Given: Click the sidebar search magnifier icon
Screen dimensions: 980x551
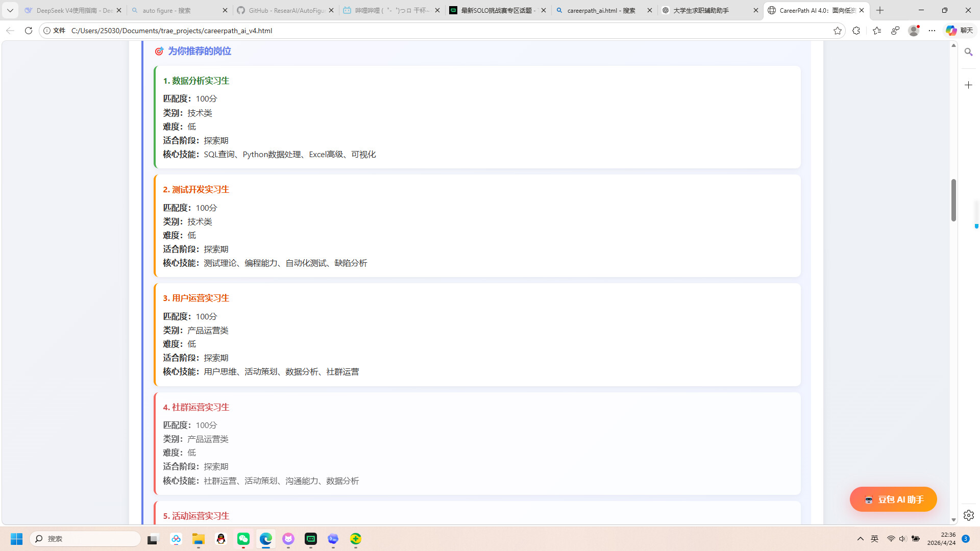Looking at the screenshot, I should click(968, 52).
